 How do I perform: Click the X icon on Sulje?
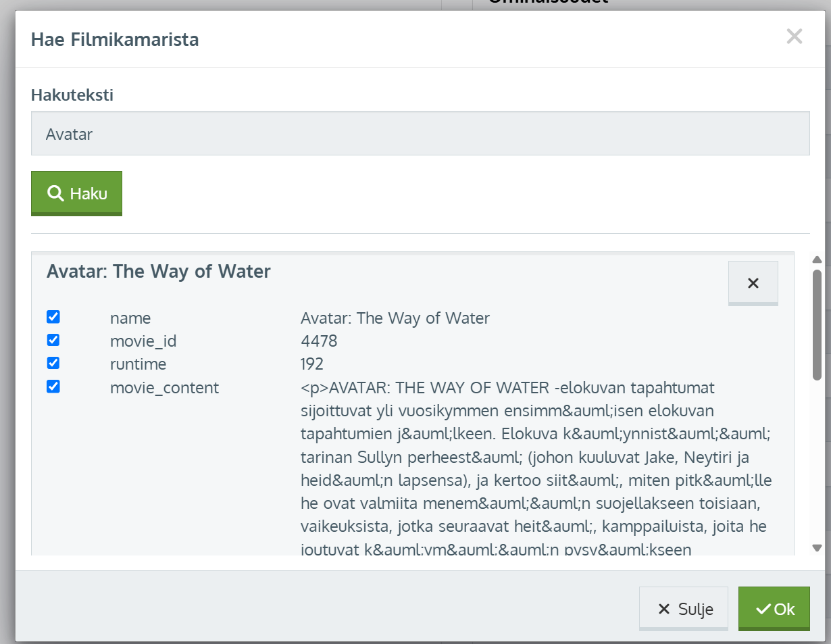coord(664,610)
